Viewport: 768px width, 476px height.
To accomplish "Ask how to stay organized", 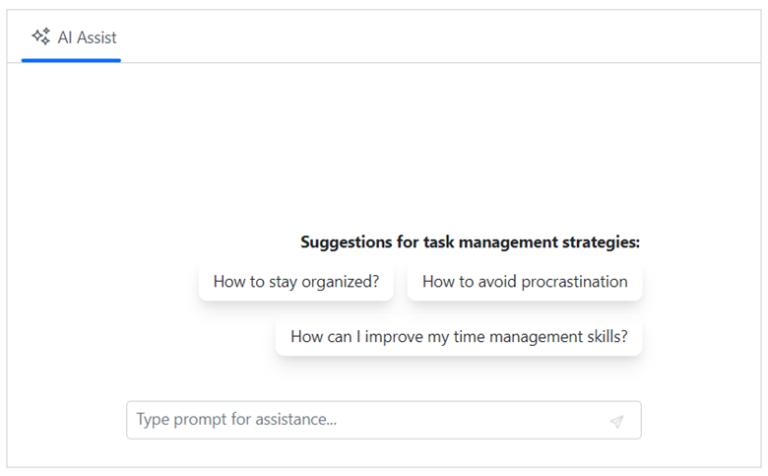I will [x=296, y=282].
